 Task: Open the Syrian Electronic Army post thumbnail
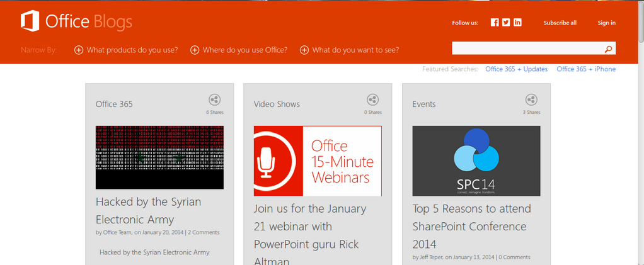(159, 157)
